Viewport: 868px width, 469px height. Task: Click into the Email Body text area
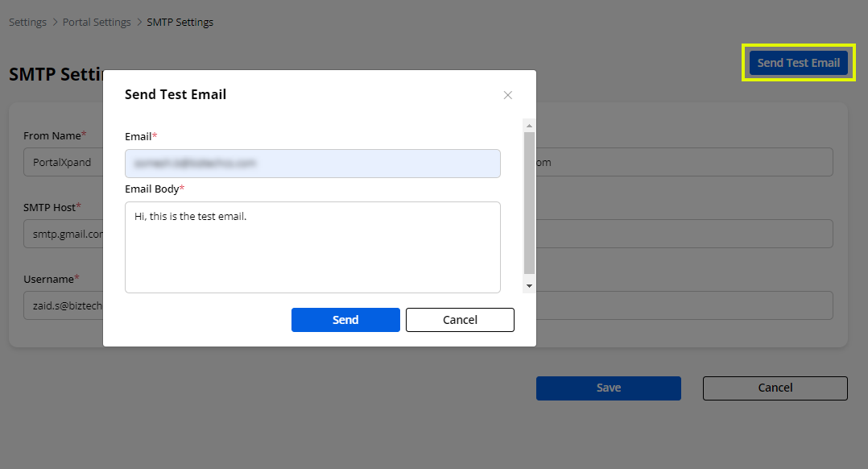312,247
